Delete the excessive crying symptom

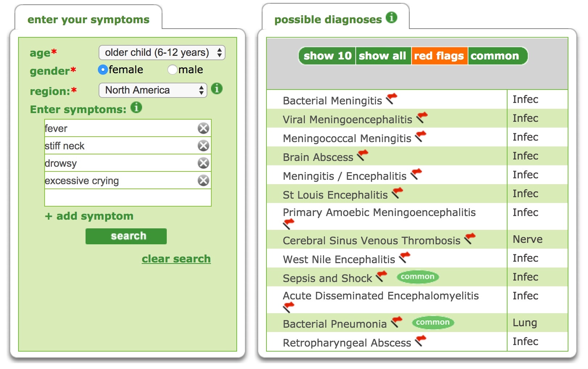click(x=203, y=180)
